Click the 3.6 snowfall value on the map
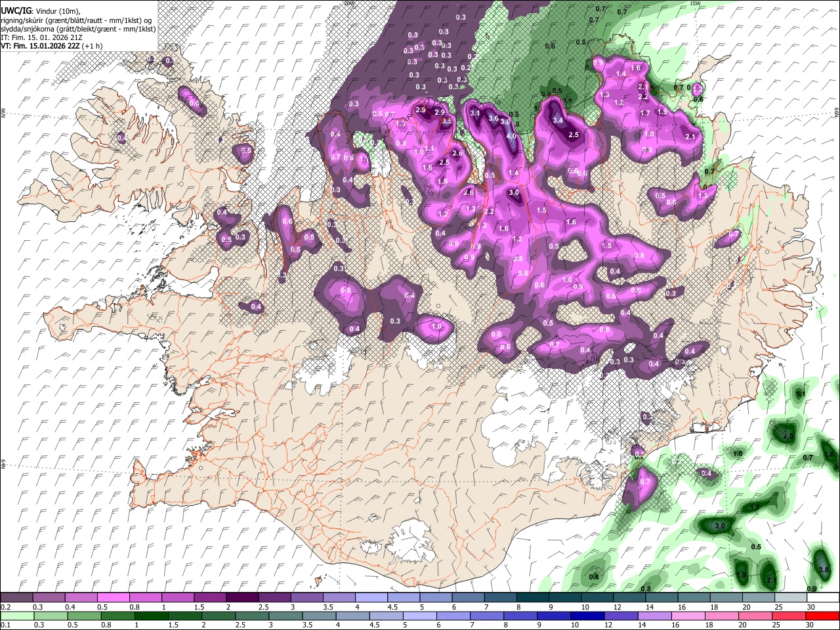This screenshot has height=630, width=840. 494,119
